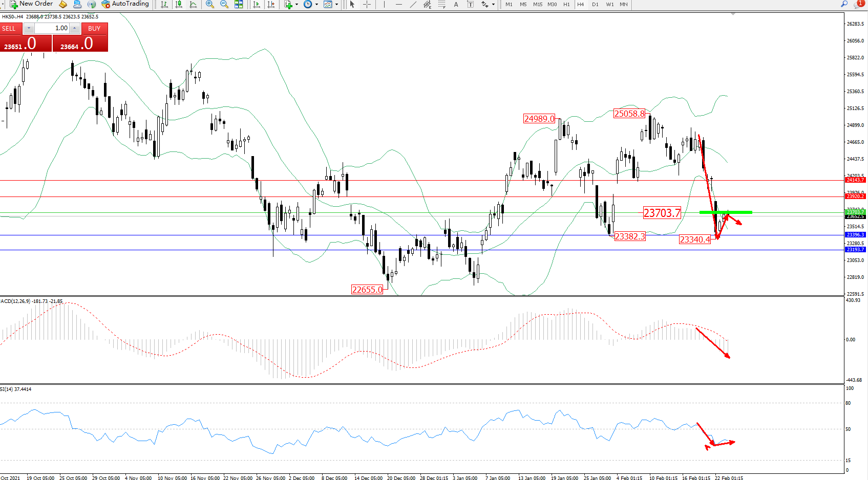The image size is (868, 480).
Task: Expand the periodicity clock dropdown
Action: point(316,4)
